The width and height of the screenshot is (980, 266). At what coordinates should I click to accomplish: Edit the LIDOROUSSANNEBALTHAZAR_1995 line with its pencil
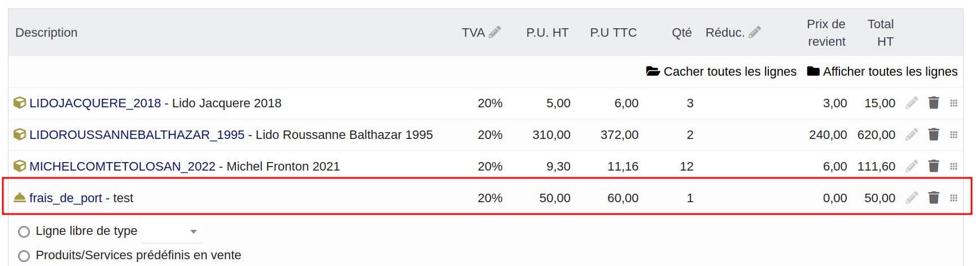point(912,134)
